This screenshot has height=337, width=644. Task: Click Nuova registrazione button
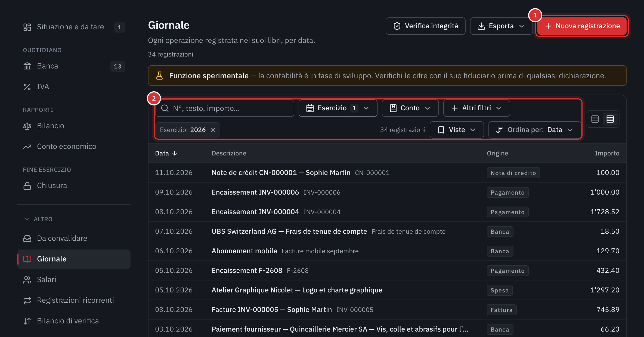[582, 26]
